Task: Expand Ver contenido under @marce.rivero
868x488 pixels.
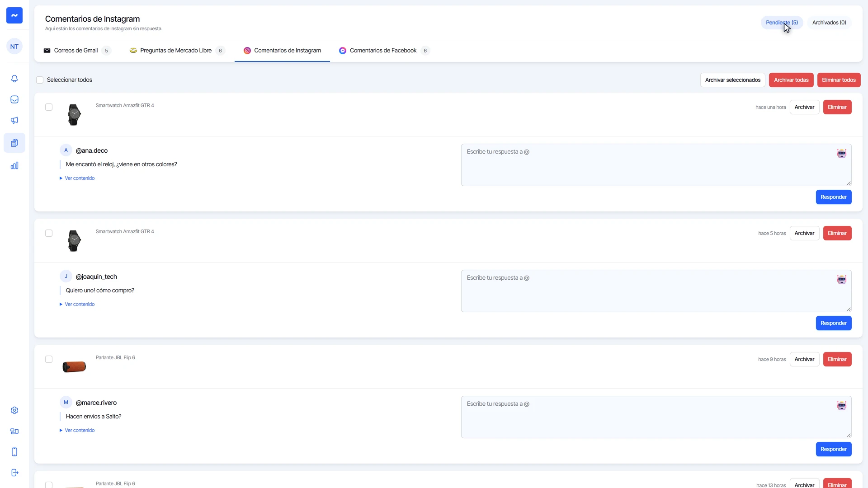Action: [77, 430]
